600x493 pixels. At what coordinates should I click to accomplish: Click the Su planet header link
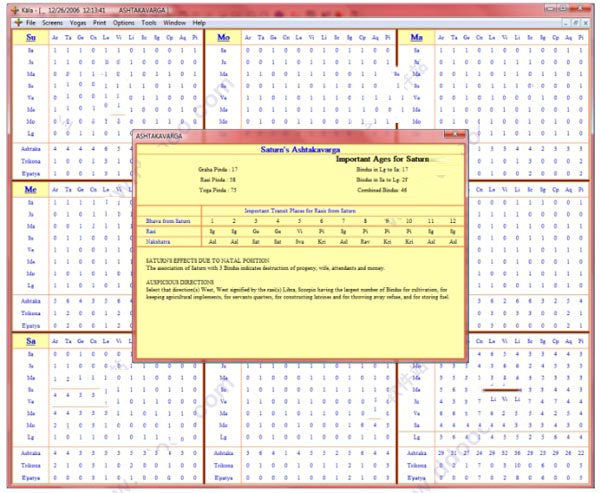(31, 38)
